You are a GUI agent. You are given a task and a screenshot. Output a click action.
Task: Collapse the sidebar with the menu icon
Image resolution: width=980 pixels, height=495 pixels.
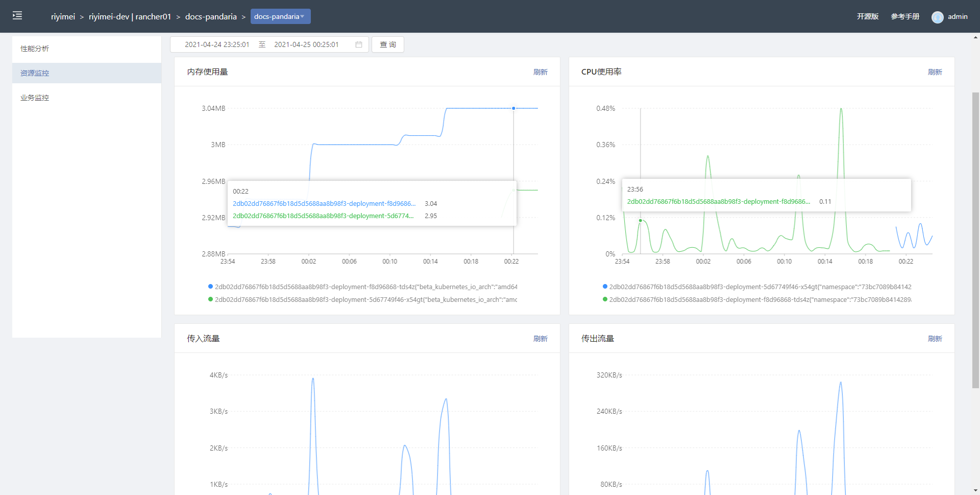coord(17,16)
